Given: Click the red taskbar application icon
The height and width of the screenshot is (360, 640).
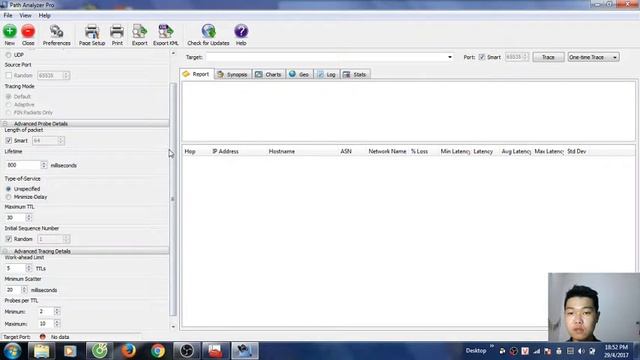Looking at the screenshot, I should (216, 351).
